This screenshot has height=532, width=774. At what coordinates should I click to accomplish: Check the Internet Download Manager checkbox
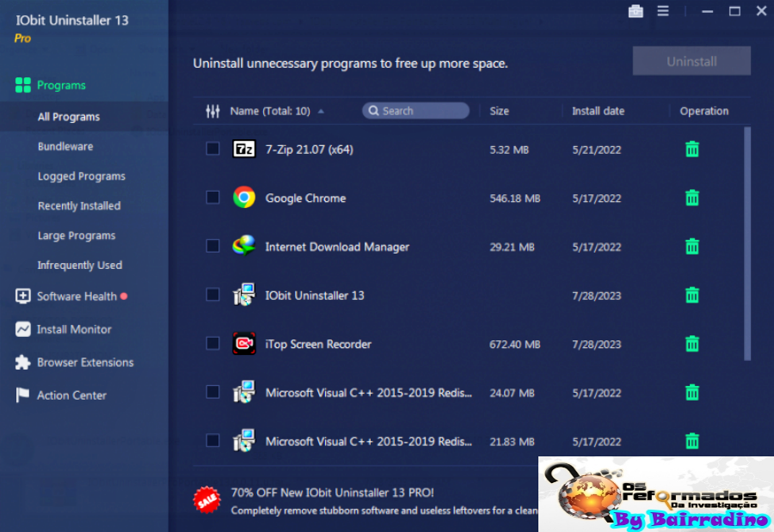point(212,246)
